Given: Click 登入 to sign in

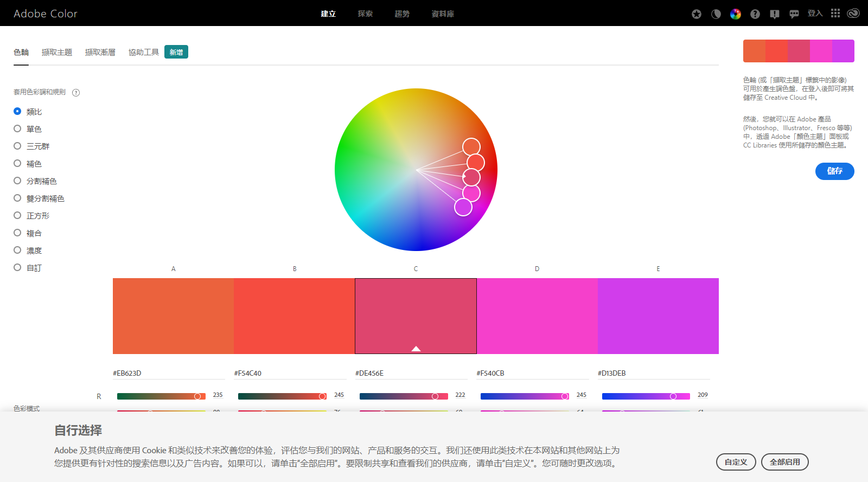Looking at the screenshot, I should coord(815,14).
